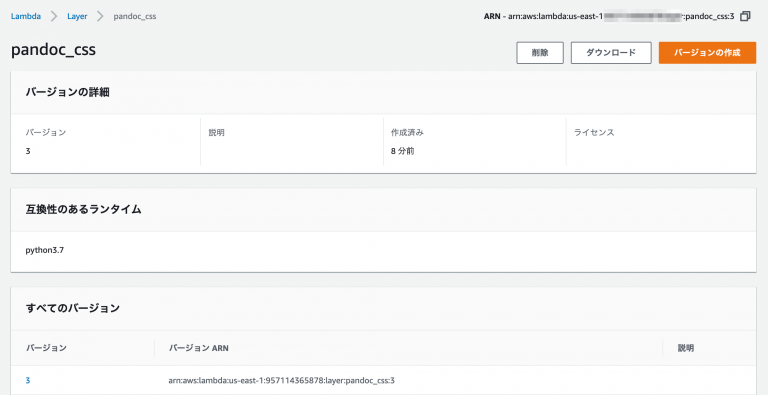The image size is (768, 395).
Task: Click the 説明 column header in versions table
Action: click(x=686, y=348)
